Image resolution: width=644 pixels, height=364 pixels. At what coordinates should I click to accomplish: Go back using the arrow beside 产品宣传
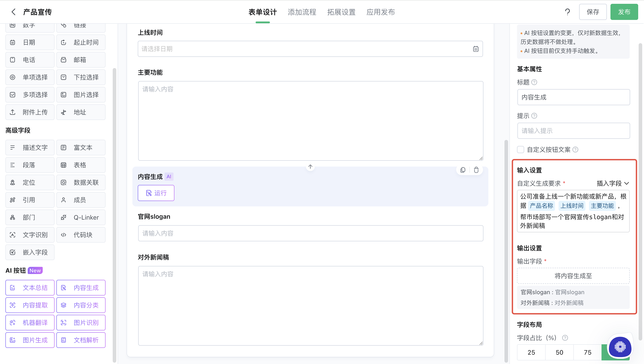(x=13, y=12)
